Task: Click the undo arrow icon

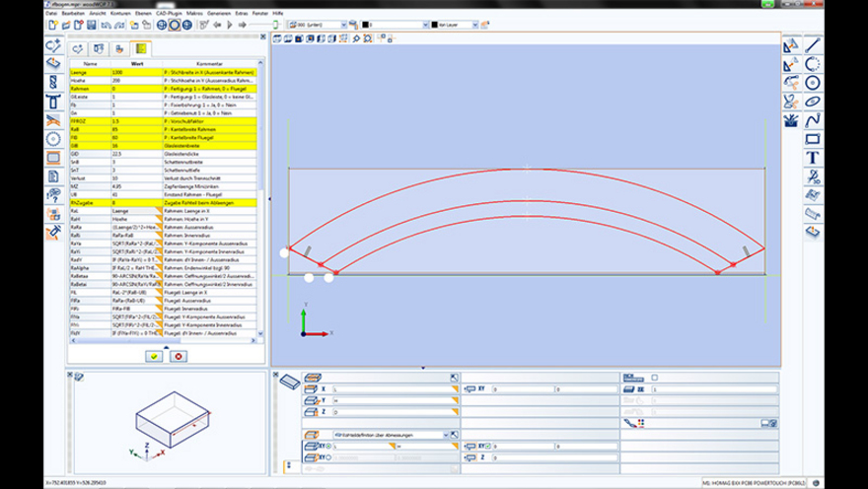Action: [x=106, y=25]
